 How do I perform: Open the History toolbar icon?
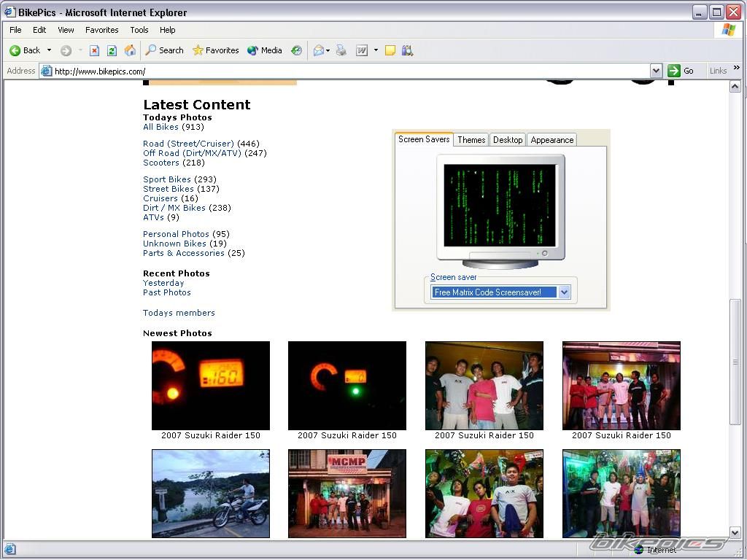point(296,50)
